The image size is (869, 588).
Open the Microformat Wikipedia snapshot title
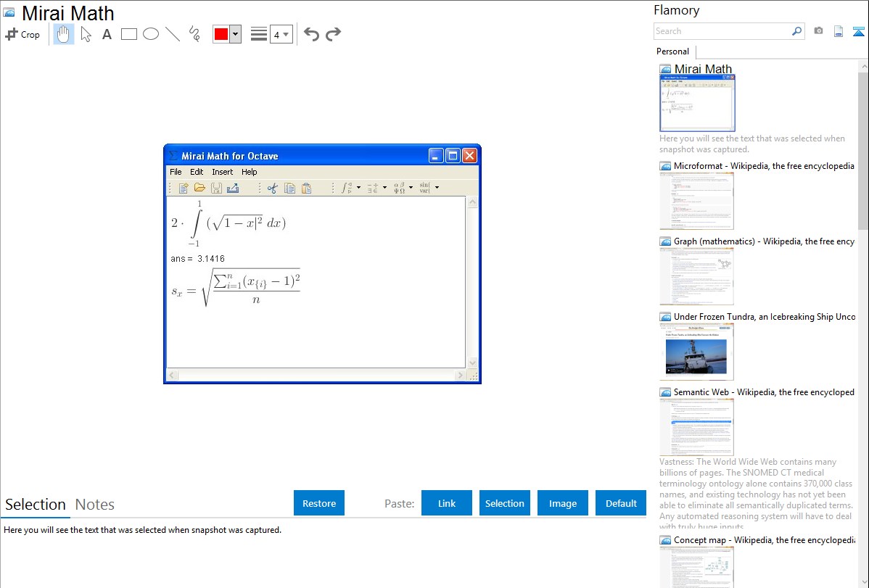764,166
